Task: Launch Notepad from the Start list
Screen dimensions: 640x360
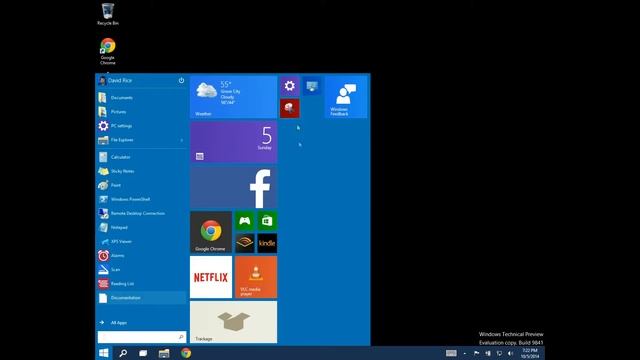Action: [141, 227]
